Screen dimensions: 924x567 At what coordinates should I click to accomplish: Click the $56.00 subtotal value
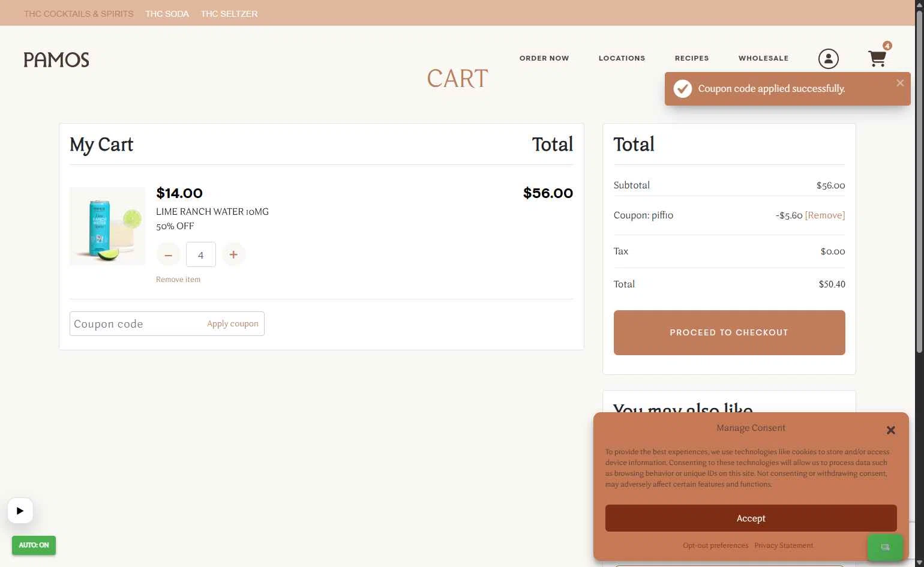click(830, 185)
